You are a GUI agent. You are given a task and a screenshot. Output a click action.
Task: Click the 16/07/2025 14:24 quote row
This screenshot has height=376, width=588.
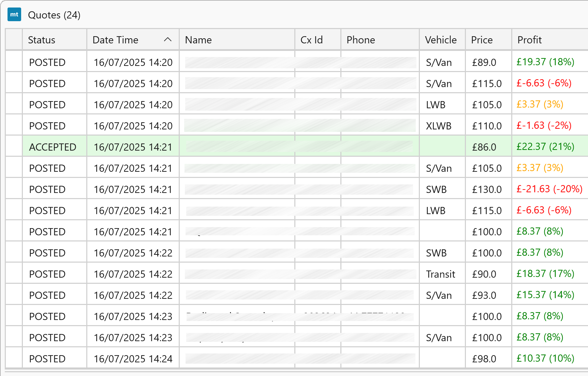(x=133, y=359)
